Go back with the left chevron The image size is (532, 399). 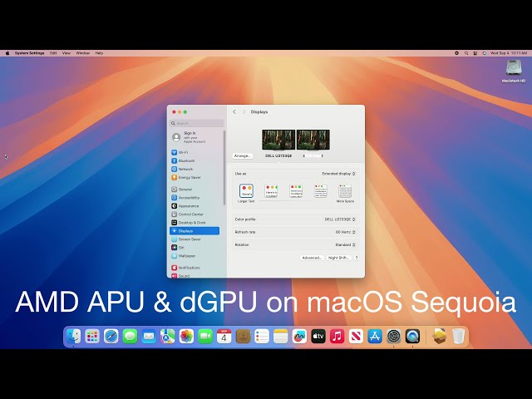tap(234, 111)
